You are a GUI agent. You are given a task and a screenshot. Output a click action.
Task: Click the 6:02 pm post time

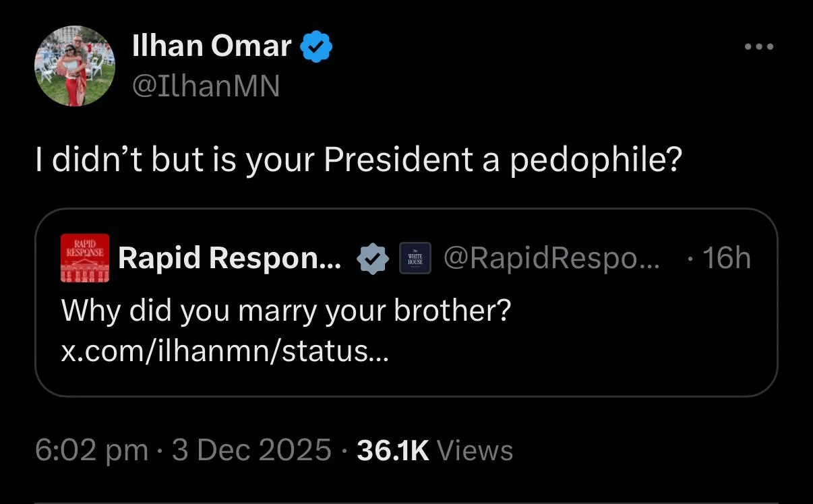point(92,450)
